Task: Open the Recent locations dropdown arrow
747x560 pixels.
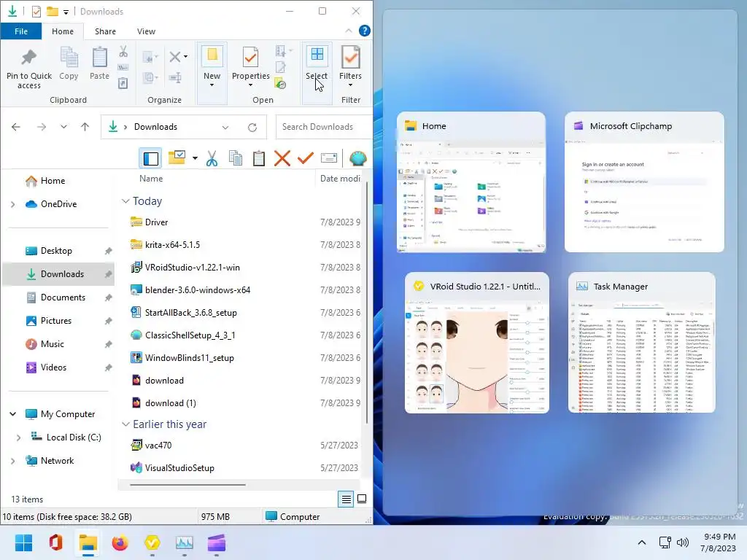Action: [x=64, y=127]
